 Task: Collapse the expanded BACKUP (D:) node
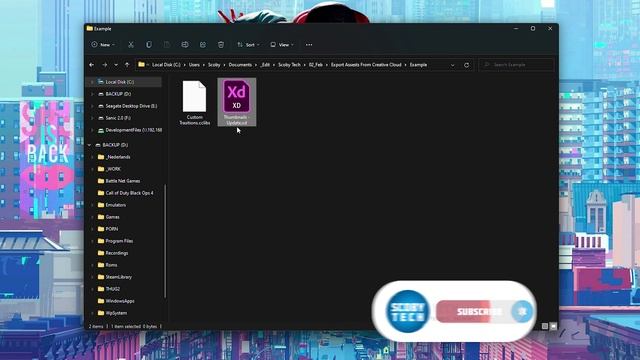coord(89,145)
